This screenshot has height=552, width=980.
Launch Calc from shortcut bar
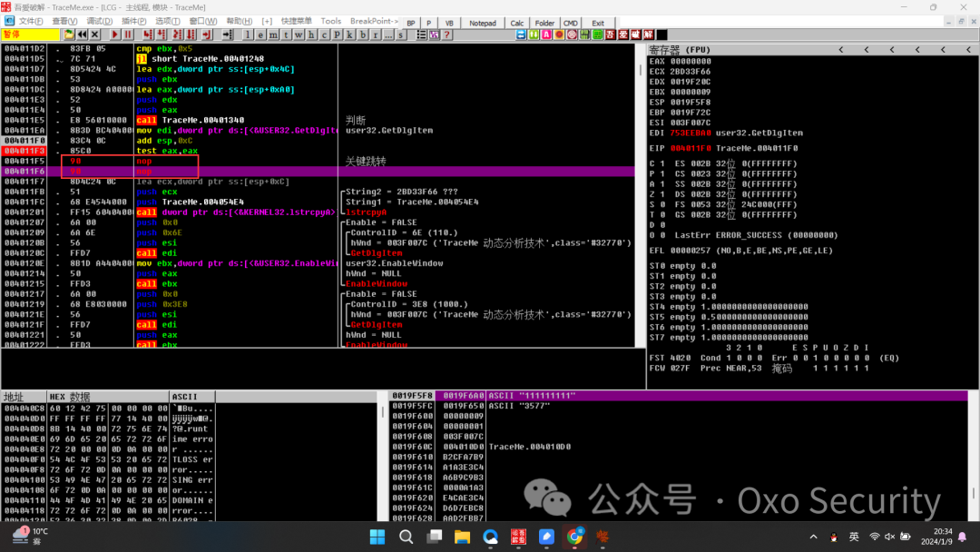(x=517, y=23)
